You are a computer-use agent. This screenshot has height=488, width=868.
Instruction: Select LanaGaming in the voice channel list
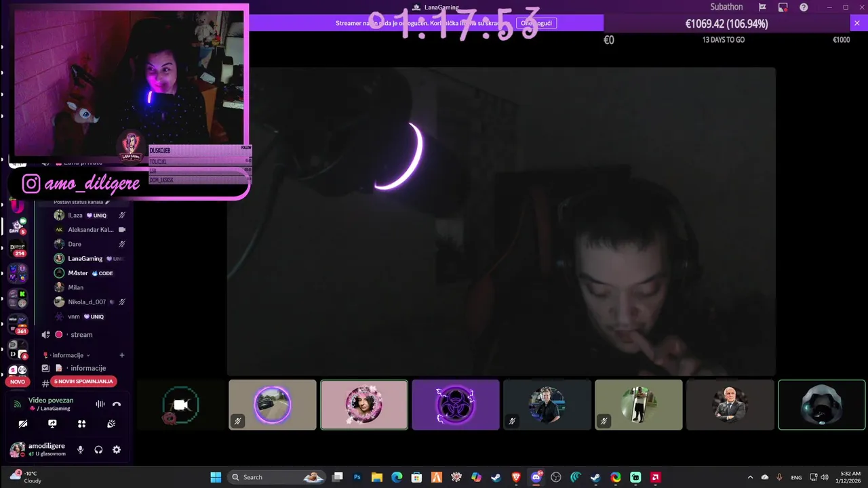click(x=90, y=258)
